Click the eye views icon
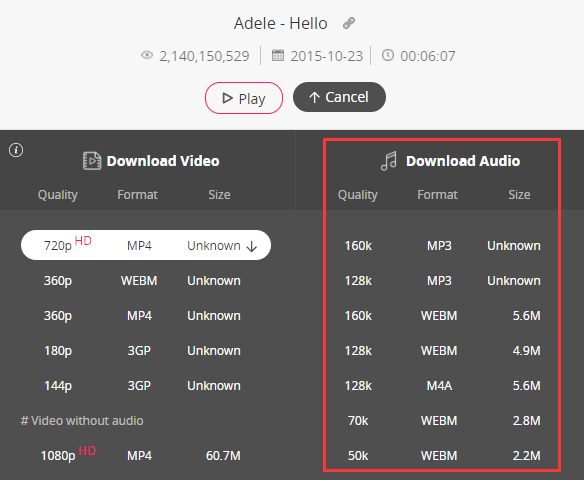This screenshot has height=480, width=584. pos(147,55)
